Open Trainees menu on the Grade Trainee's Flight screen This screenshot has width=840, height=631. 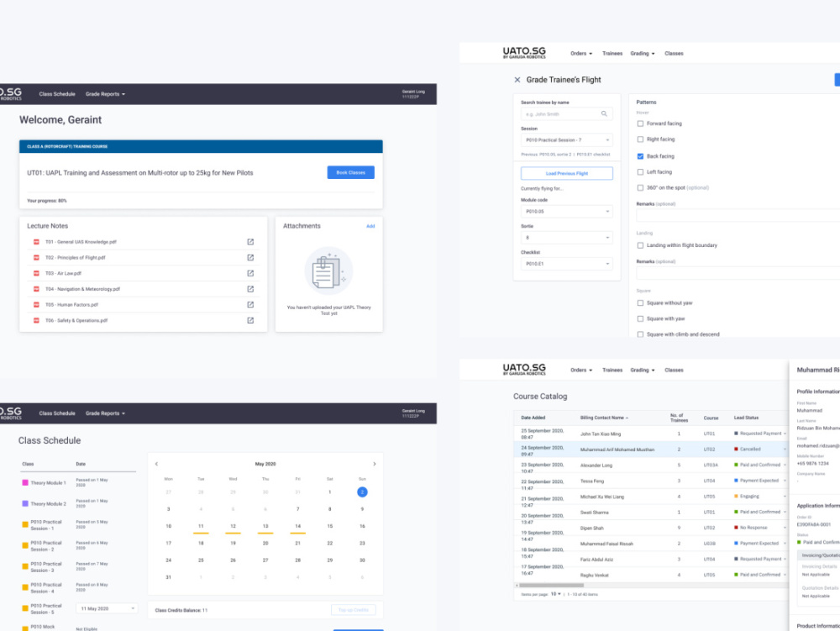(x=612, y=54)
